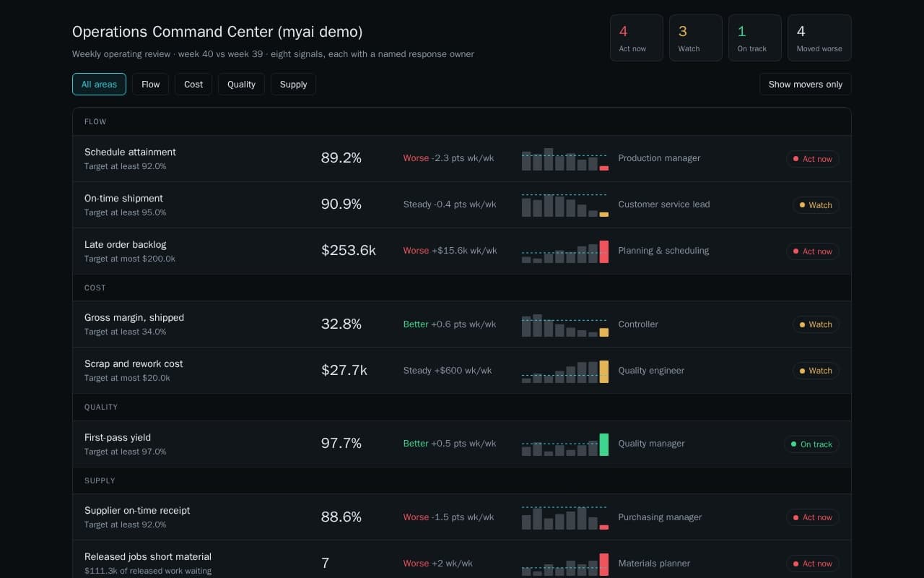
Task: Click the "Production manager" owner label
Action: (x=659, y=158)
